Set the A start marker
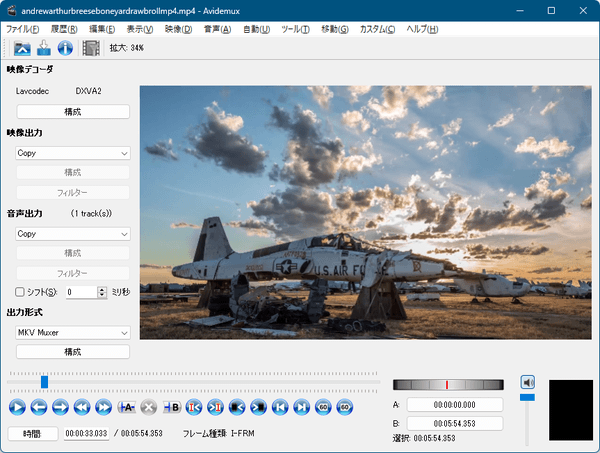 point(127,407)
